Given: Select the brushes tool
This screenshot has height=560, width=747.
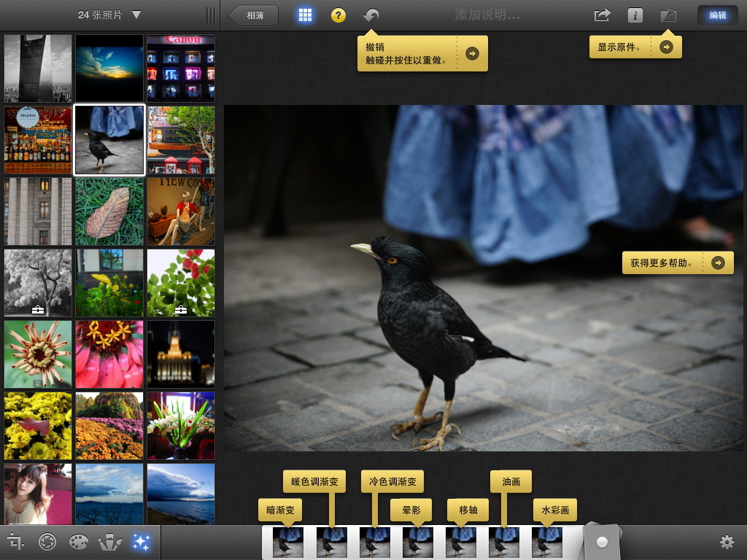Looking at the screenshot, I should click(109, 542).
